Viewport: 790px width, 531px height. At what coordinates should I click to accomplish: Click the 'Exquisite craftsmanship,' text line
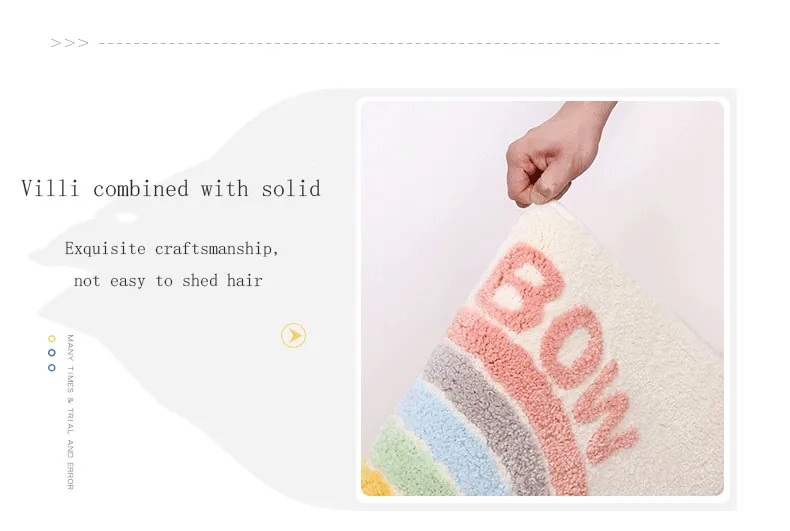pos(171,249)
